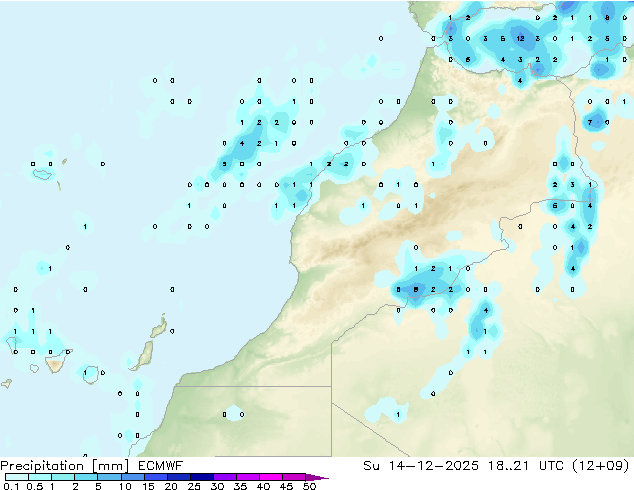Click the legend label "10"
This screenshot has height=490, width=634.
125,486
